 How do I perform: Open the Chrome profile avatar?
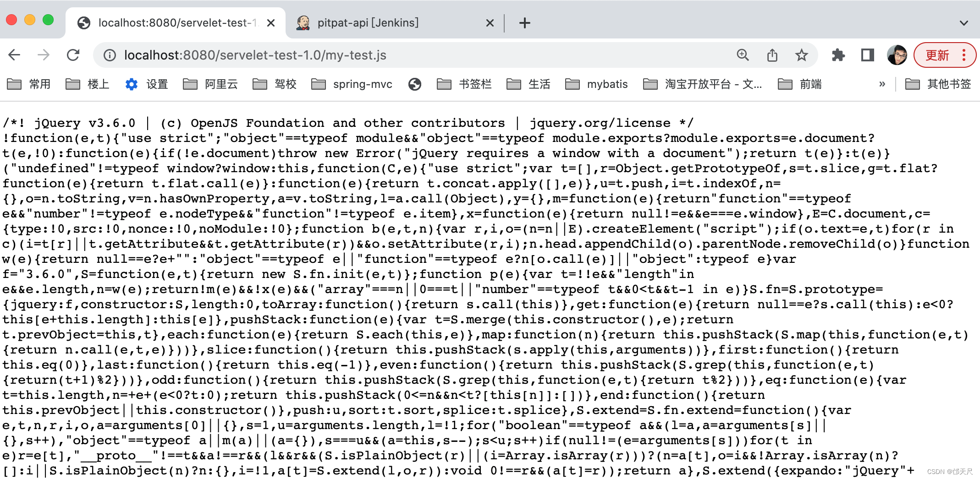897,55
